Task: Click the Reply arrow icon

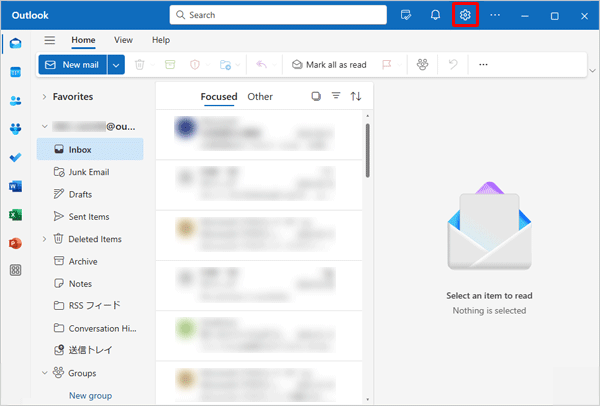Action: pos(261,64)
